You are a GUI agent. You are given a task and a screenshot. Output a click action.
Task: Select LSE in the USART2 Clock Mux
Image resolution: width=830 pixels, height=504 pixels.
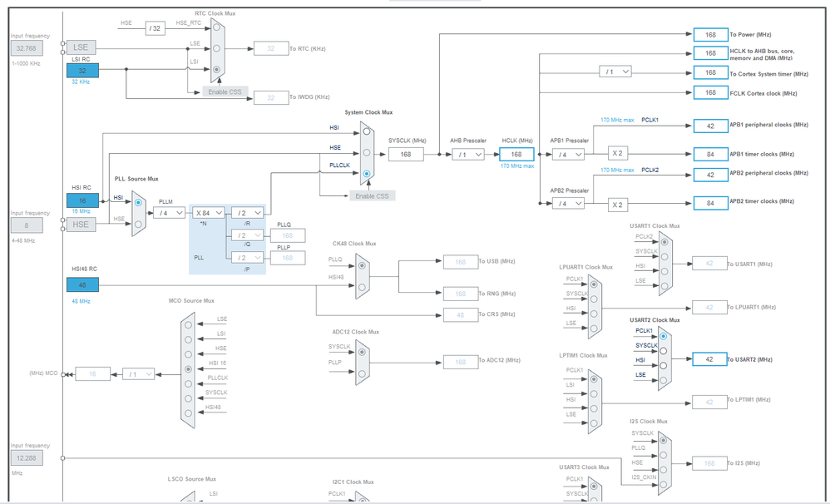tap(664, 380)
